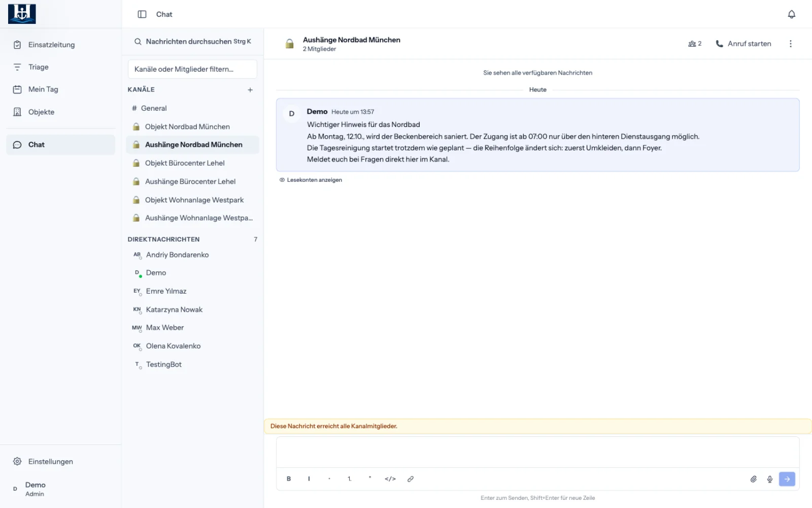Toggle the sidebar panel icon
This screenshot has width=812, height=508.
click(x=142, y=14)
